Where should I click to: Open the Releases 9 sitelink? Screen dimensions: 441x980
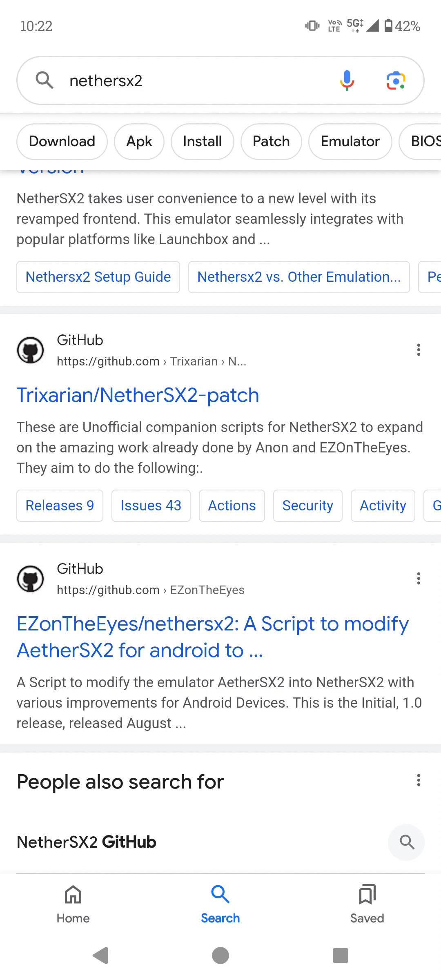[60, 506]
